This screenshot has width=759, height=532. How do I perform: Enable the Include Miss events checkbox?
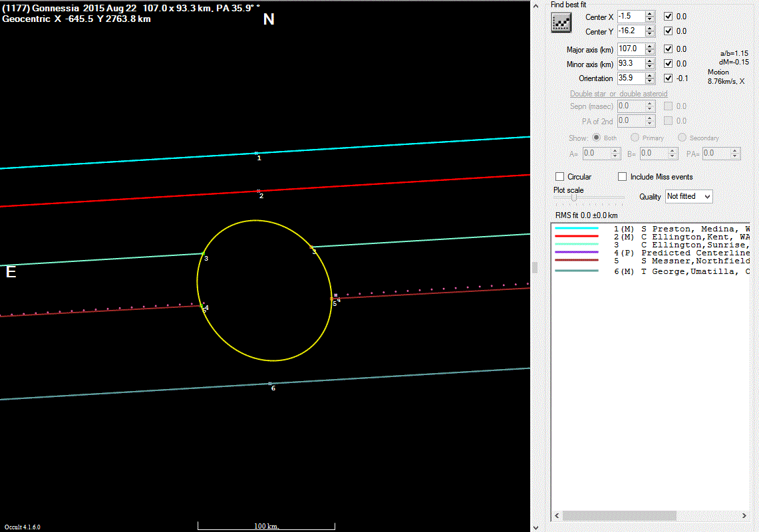(x=623, y=177)
